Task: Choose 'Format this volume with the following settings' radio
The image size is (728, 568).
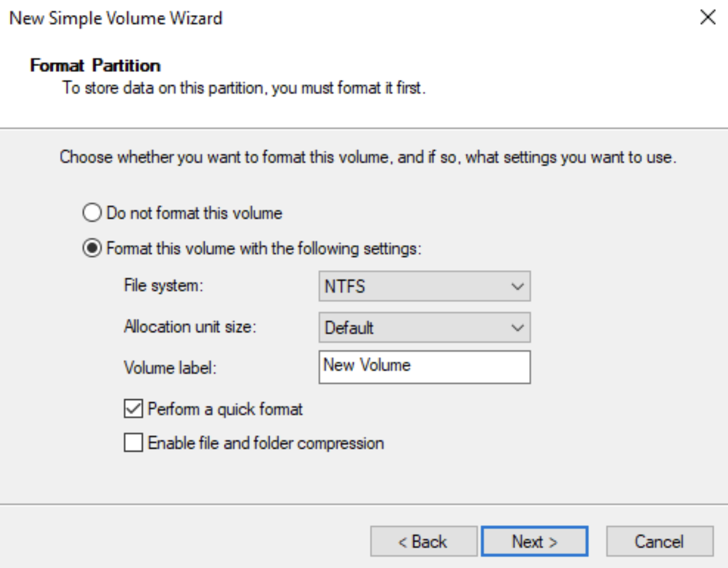Action: click(x=92, y=249)
